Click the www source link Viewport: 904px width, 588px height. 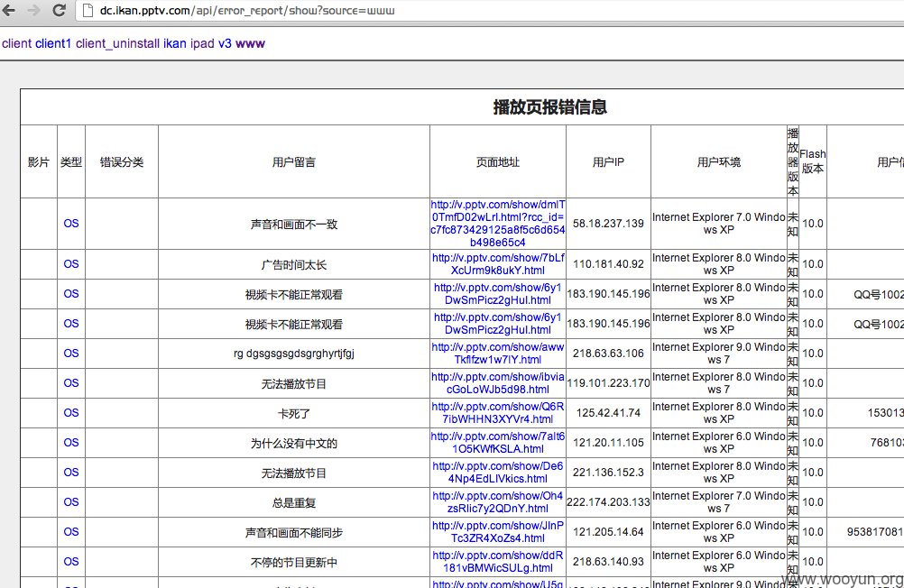(x=250, y=43)
